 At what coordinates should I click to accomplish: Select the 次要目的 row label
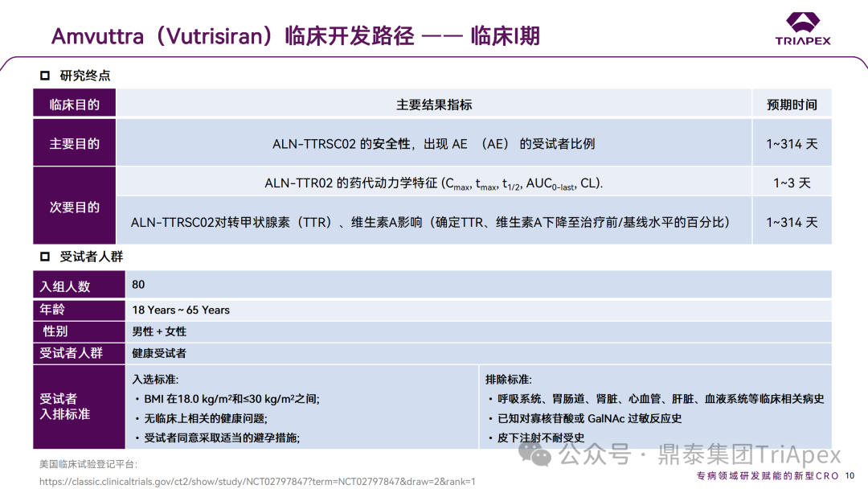pyautogui.click(x=74, y=206)
